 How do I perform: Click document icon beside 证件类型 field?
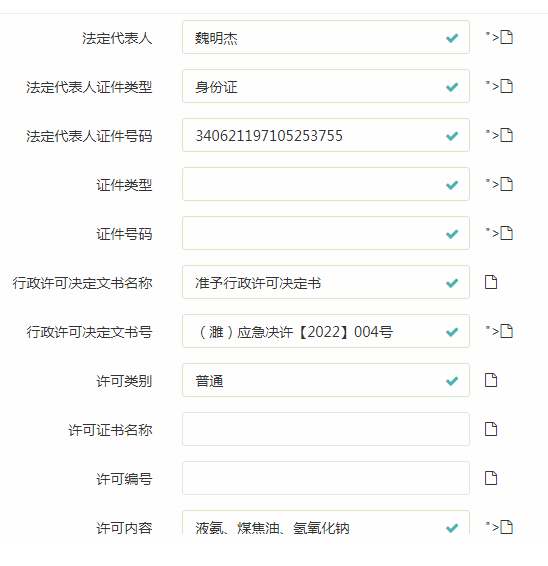point(507,184)
